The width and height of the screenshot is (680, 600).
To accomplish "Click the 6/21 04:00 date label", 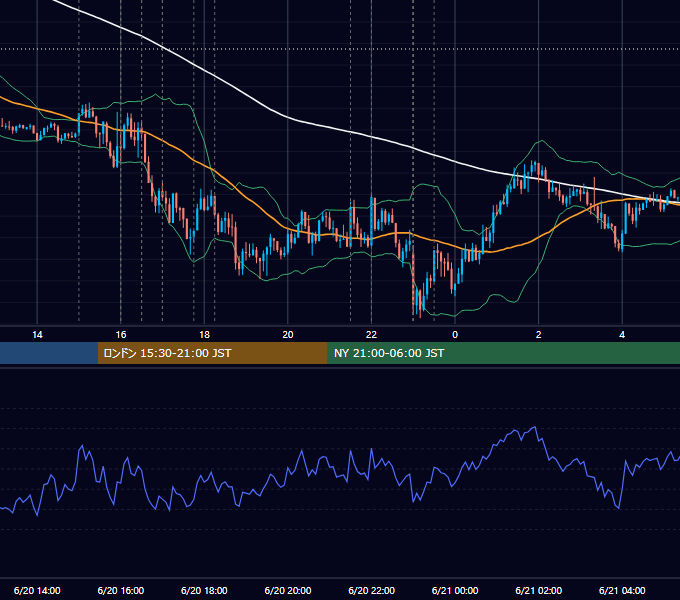I will (x=622, y=590).
